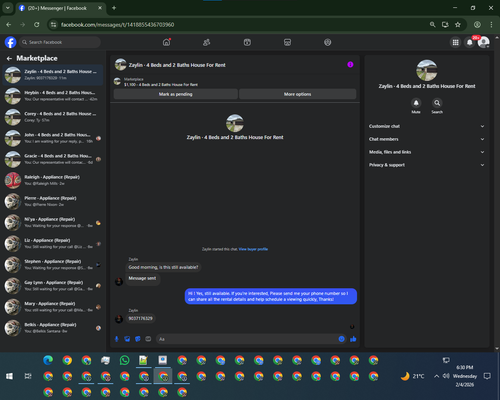Expand Media, files and links section
Image resolution: width=500 pixels, height=400 pixels.
[x=426, y=152]
